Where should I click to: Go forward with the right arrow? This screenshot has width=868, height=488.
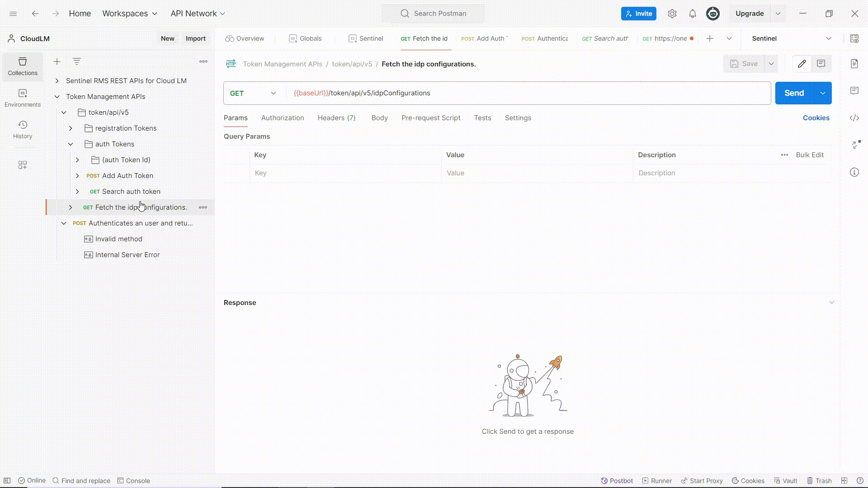[55, 14]
